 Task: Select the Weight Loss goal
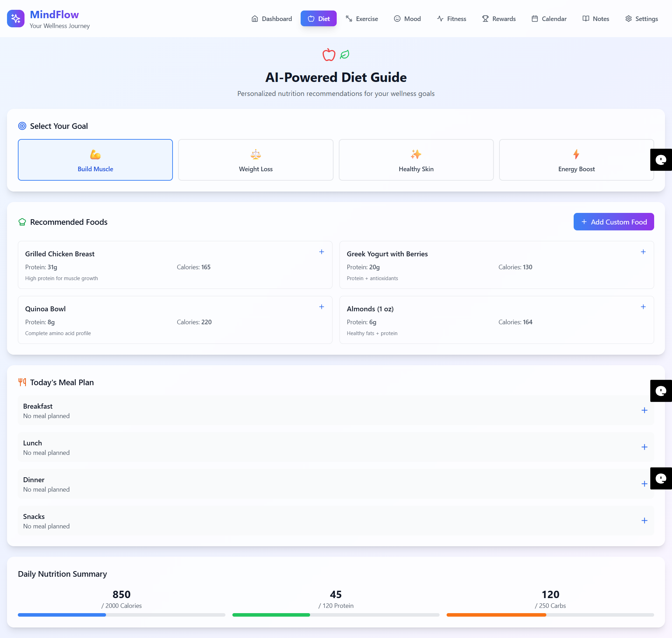tap(255, 160)
